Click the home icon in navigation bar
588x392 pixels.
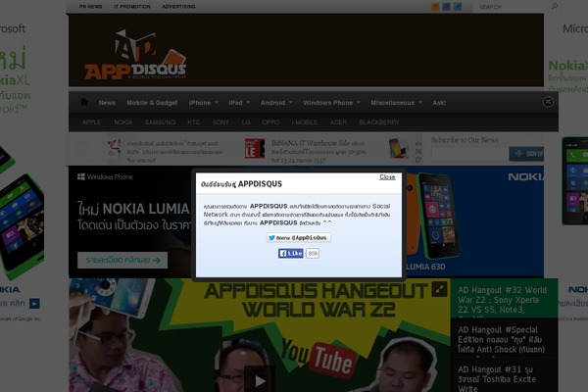(x=84, y=102)
